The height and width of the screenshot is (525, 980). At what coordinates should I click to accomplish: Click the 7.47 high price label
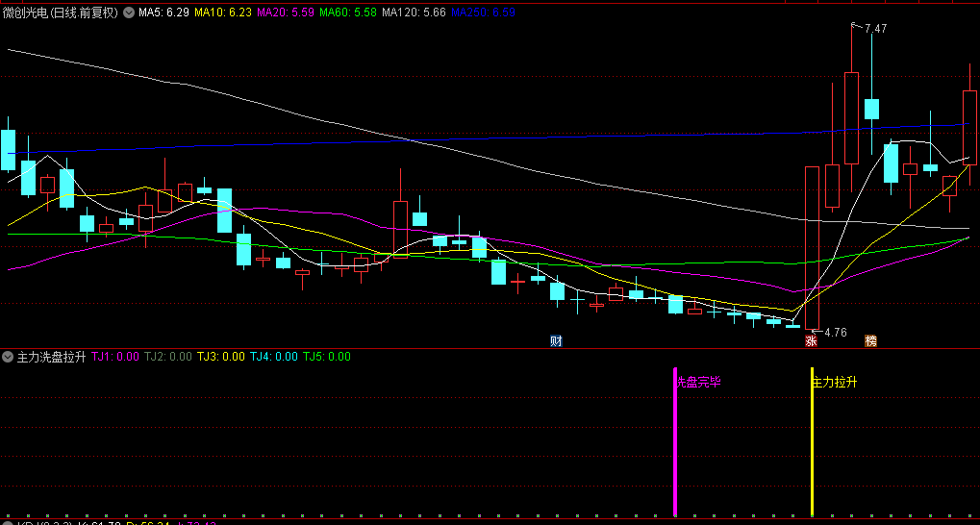(875, 28)
